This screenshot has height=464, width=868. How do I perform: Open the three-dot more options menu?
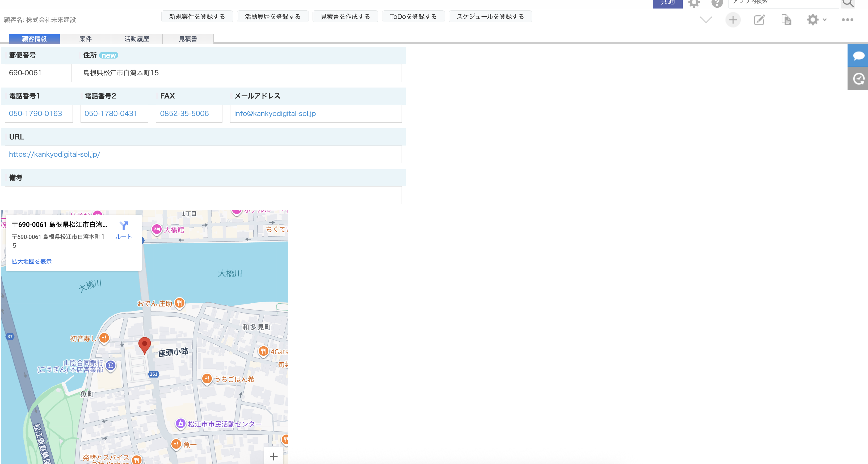847,20
